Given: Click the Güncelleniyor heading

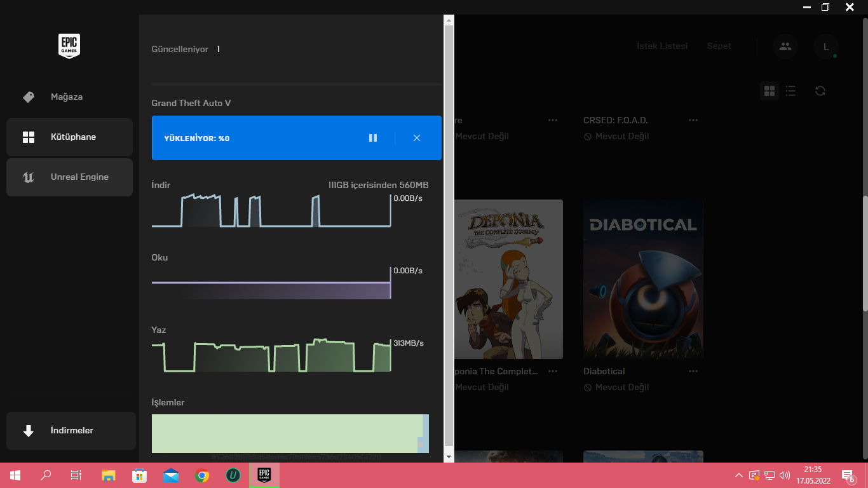Looking at the screenshot, I should click(x=180, y=49).
